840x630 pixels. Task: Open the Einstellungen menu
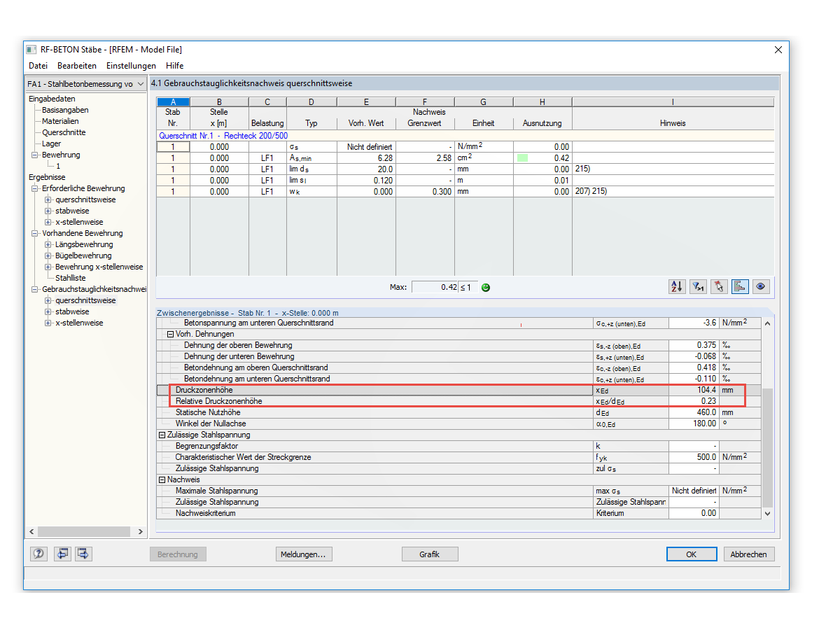tap(131, 66)
